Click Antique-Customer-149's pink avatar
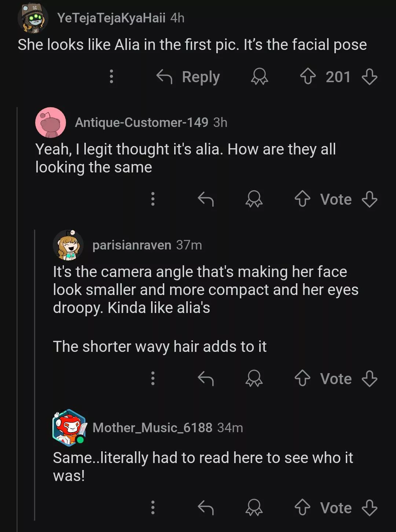 tap(51, 123)
